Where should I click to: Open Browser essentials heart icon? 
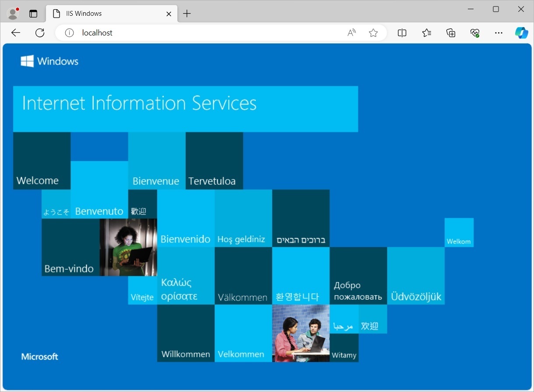[x=475, y=33]
